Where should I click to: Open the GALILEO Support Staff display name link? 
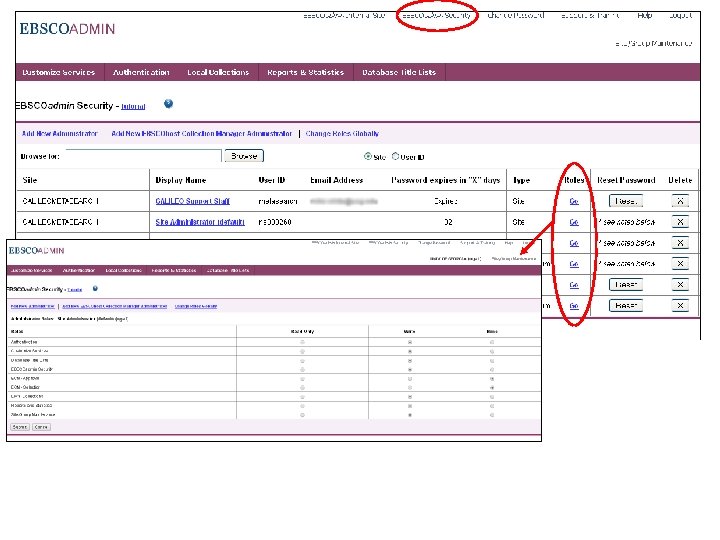click(192, 201)
